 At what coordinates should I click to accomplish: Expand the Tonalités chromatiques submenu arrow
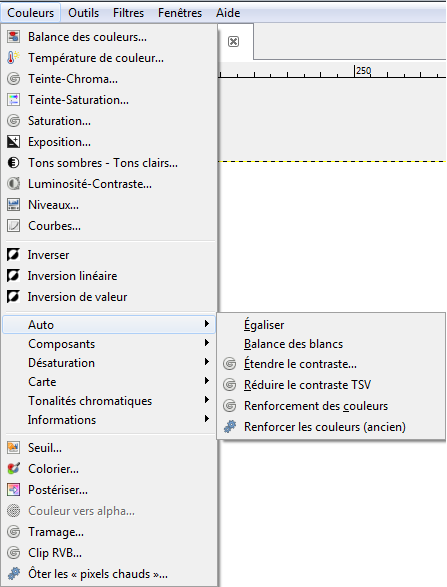(207, 400)
